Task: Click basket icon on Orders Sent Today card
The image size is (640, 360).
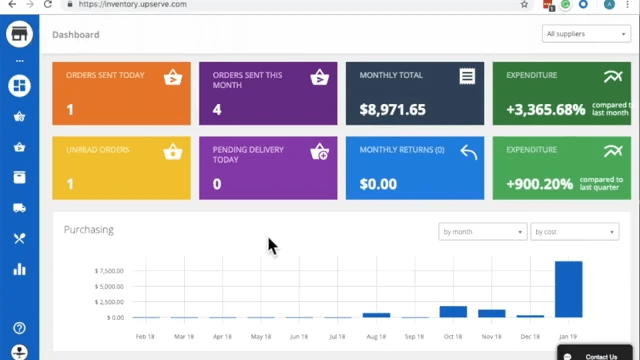Action: coord(173,77)
